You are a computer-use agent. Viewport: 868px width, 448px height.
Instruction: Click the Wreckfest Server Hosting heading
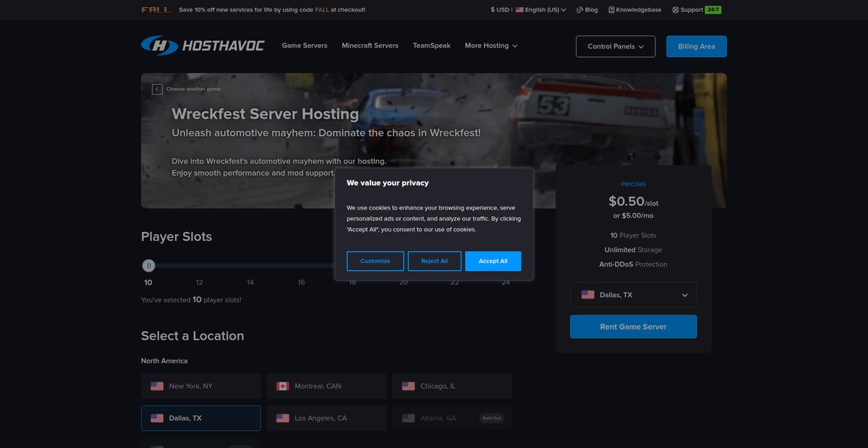pos(265,113)
